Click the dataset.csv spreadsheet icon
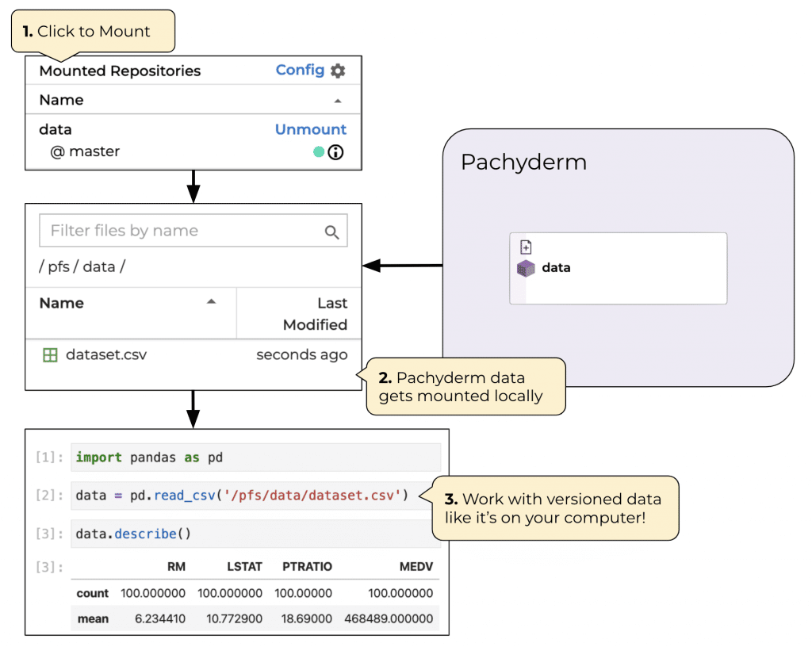 [x=50, y=355]
